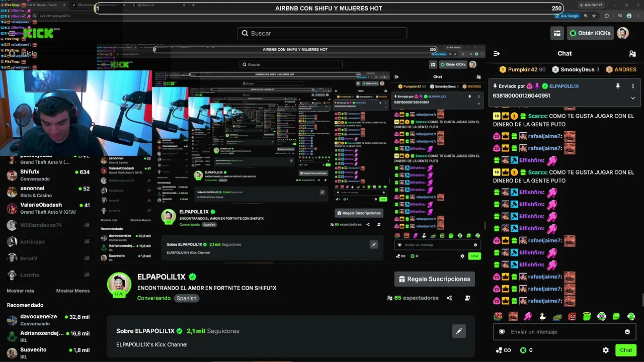The image size is (644, 362).
Task: Open Shifu1x channel in sidebar
Action: pyautogui.click(x=48, y=175)
